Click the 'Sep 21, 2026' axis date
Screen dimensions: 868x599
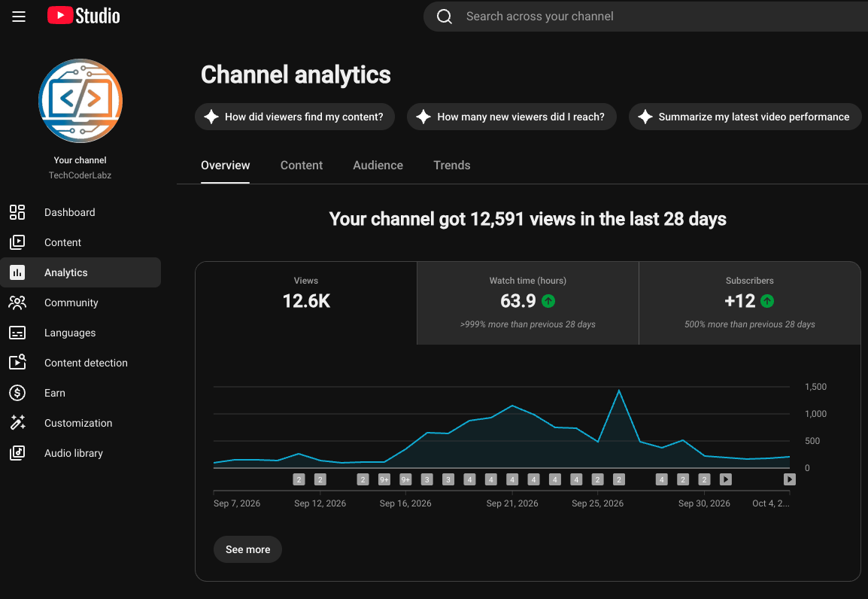(512, 503)
